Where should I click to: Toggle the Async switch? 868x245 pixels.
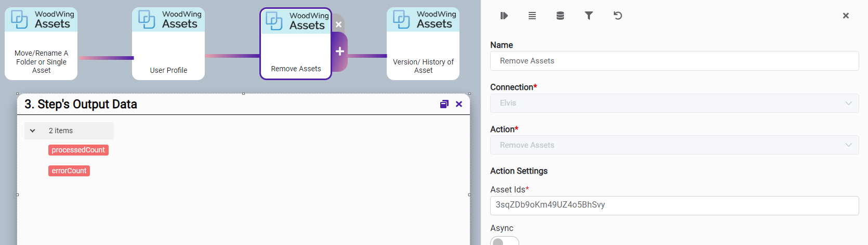[504, 241]
